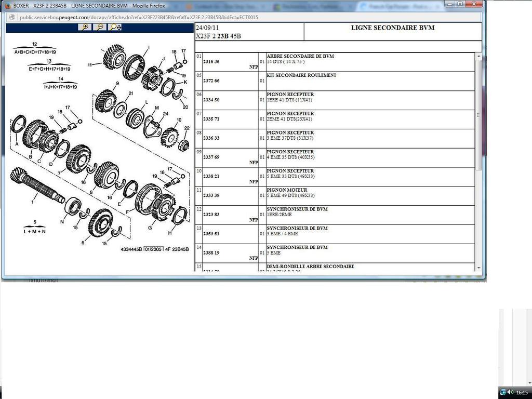Screen dimensions: 532x399
Task: Click diagram code 4334445B
Action: pos(131,249)
